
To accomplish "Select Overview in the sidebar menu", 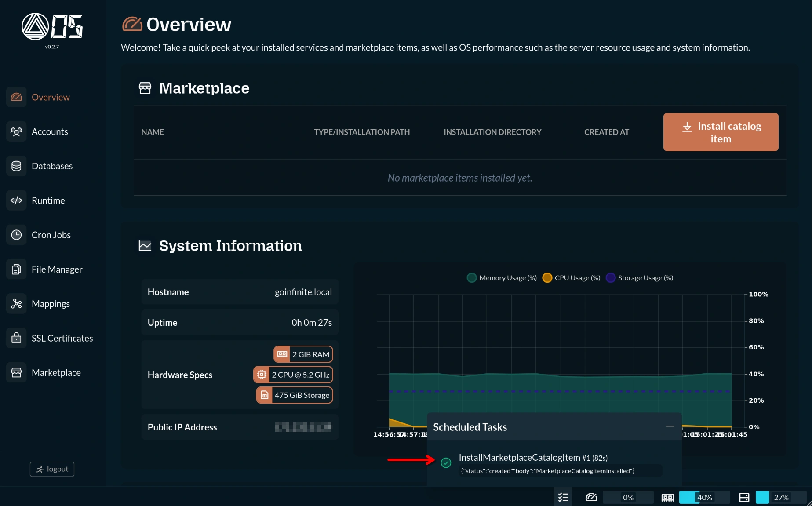I will point(51,97).
